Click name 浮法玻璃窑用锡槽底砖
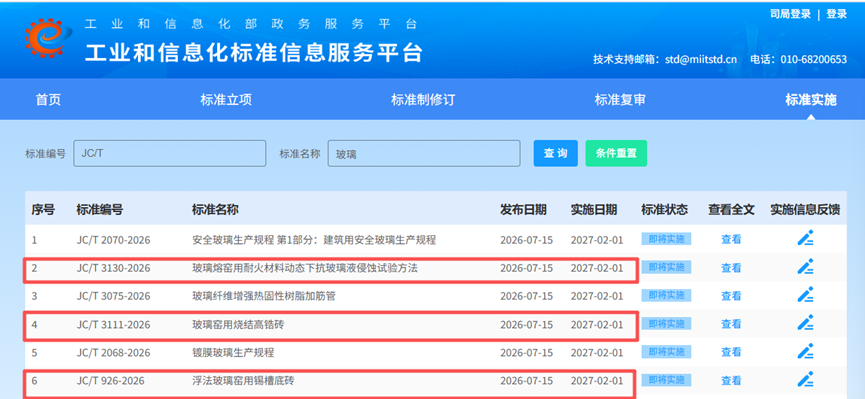865x399 pixels. (x=243, y=381)
